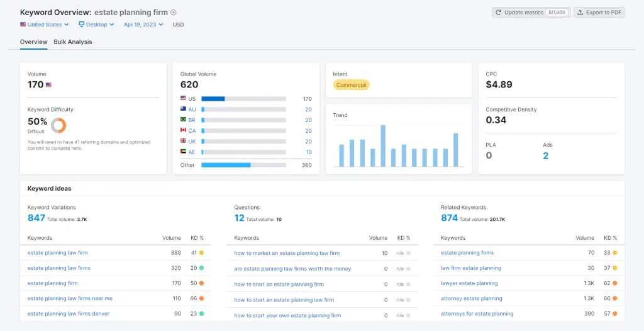Open the Desktop device dropdown
This screenshot has height=331, width=644.
tap(96, 25)
